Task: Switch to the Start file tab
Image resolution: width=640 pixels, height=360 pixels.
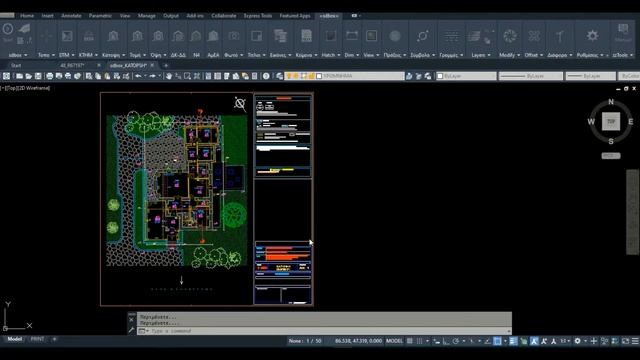Action: point(16,65)
